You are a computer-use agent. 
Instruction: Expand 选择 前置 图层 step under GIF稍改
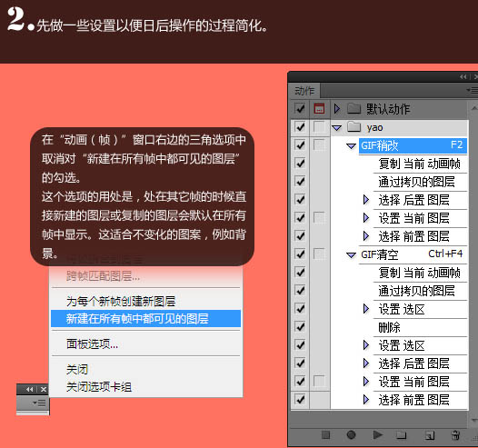(366, 236)
